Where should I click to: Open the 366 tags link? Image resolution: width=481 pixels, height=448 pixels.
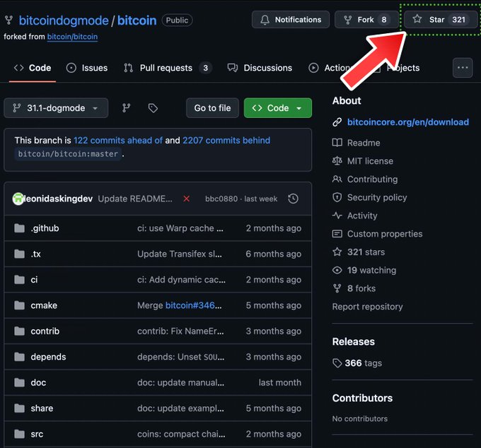(x=363, y=363)
